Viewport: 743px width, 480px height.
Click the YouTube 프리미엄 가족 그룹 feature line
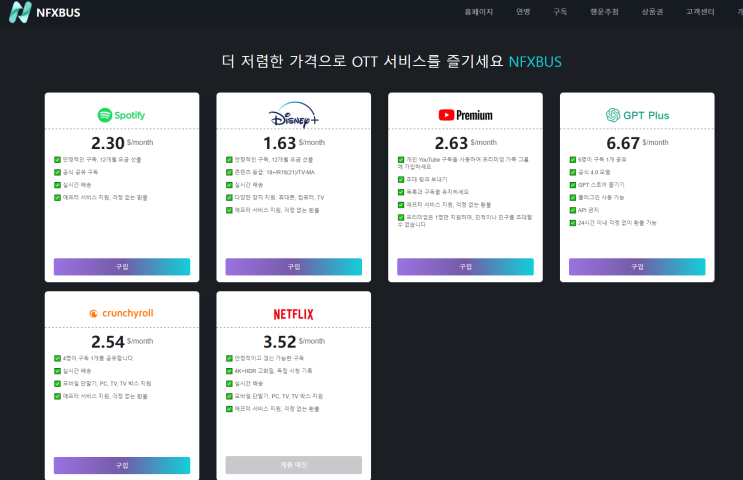pos(463,163)
